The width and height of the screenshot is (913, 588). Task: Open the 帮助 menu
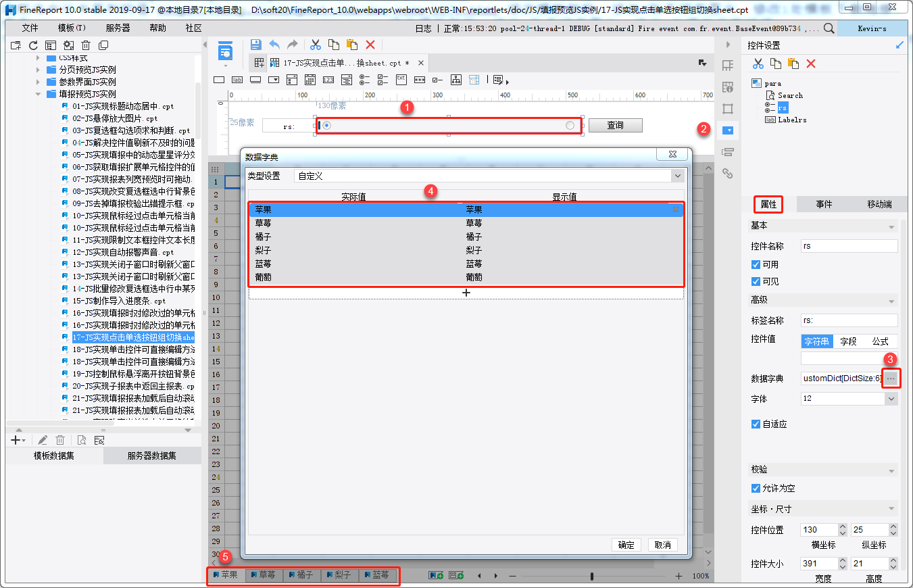[157, 28]
